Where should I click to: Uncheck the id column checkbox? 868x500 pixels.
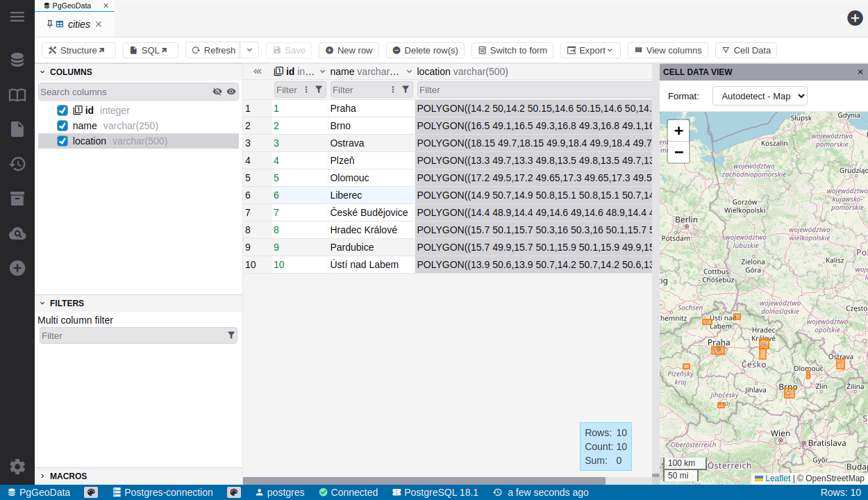(62, 110)
